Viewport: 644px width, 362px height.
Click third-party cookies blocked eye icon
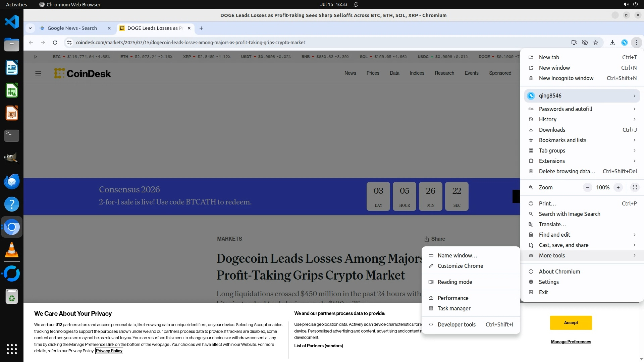pyautogui.click(x=585, y=43)
